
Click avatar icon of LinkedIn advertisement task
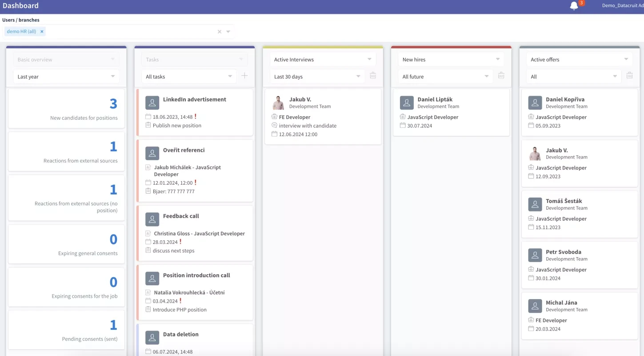point(152,103)
